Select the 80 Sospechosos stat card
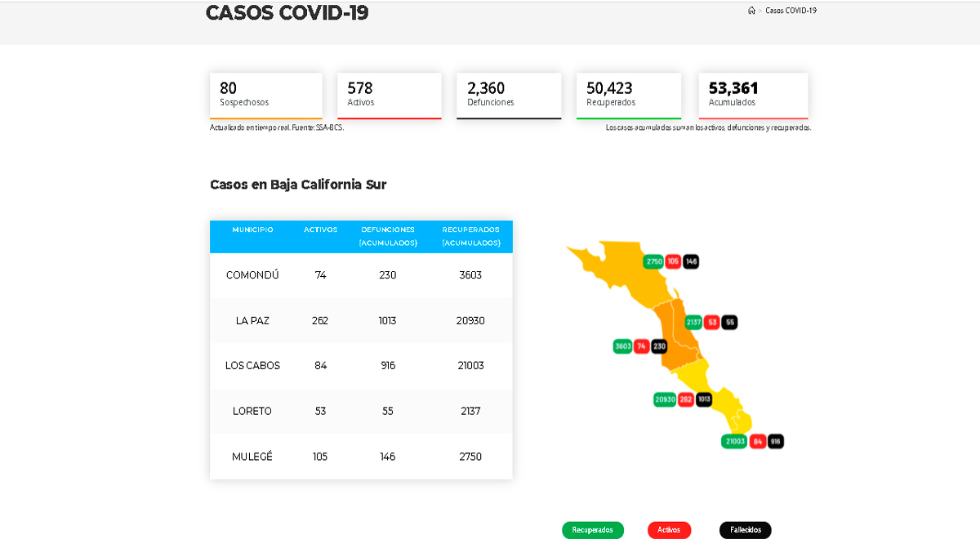The height and width of the screenshot is (544, 980). tap(266, 96)
